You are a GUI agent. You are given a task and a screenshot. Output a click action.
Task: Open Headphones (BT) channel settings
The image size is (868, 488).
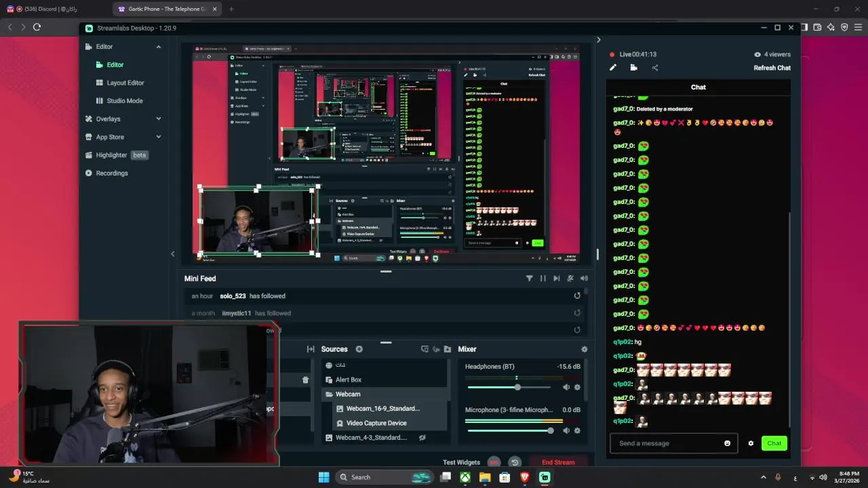[x=577, y=387]
